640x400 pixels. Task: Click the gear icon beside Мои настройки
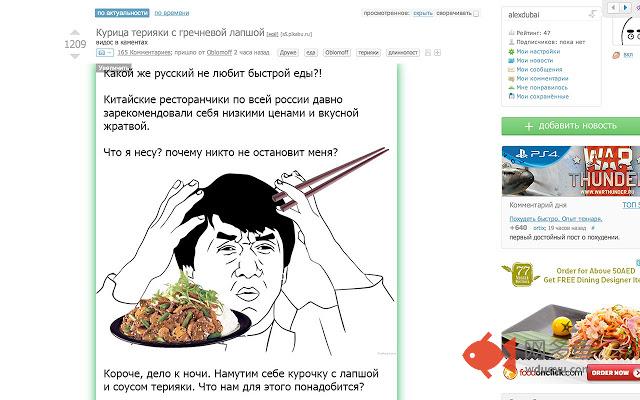coord(511,51)
